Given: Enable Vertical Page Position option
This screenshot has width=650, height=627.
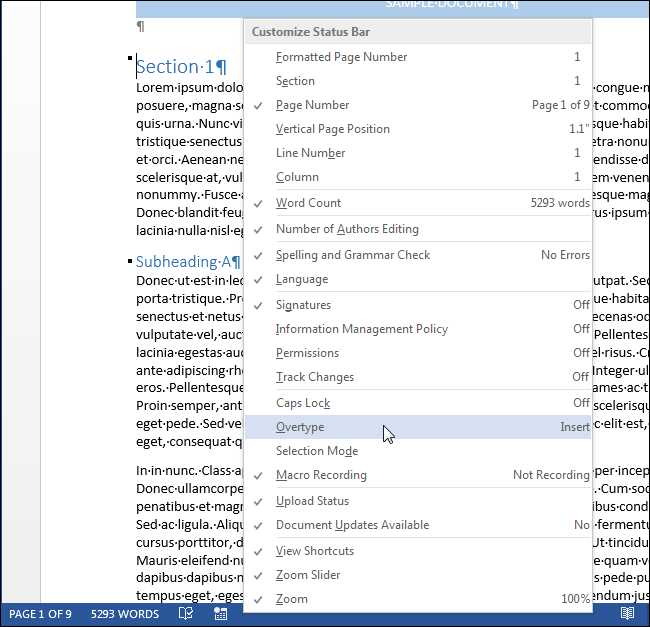Looking at the screenshot, I should click(418, 129).
